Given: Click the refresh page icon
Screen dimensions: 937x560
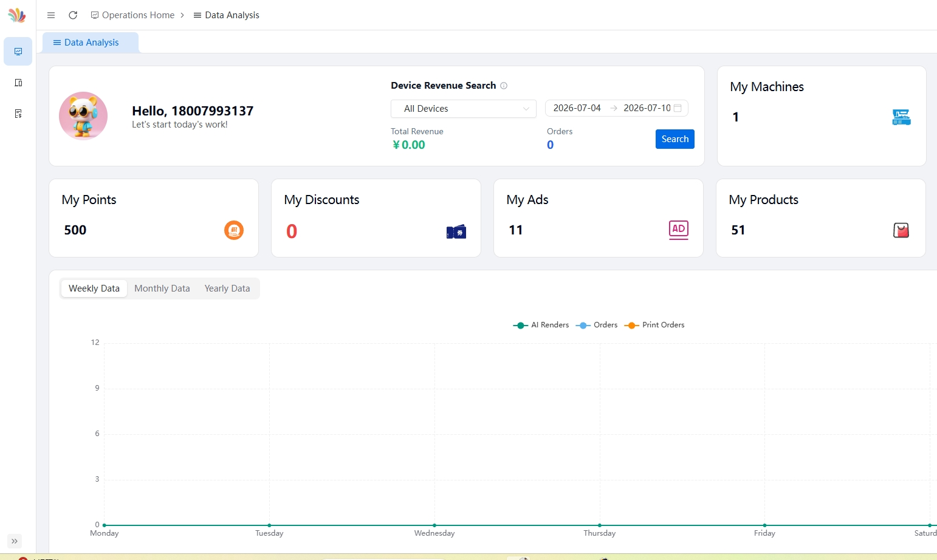Looking at the screenshot, I should (73, 15).
